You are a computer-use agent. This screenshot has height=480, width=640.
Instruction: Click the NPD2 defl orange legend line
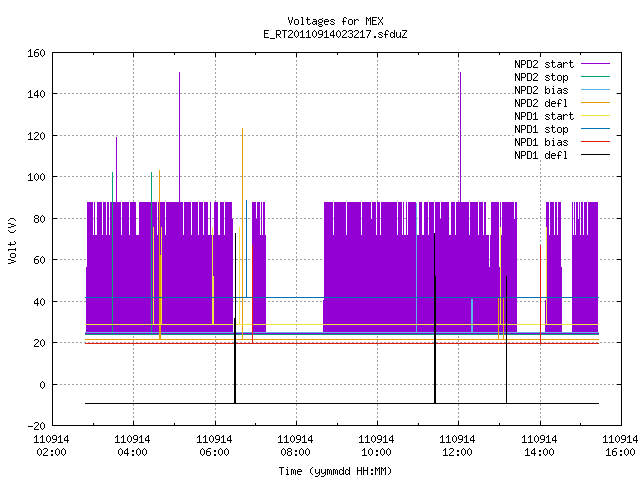click(x=595, y=103)
